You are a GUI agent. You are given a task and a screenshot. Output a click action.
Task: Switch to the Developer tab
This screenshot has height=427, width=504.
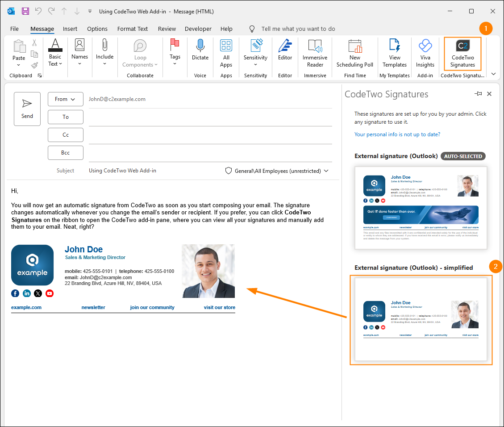pyautogui.click(x=198, y=29)
